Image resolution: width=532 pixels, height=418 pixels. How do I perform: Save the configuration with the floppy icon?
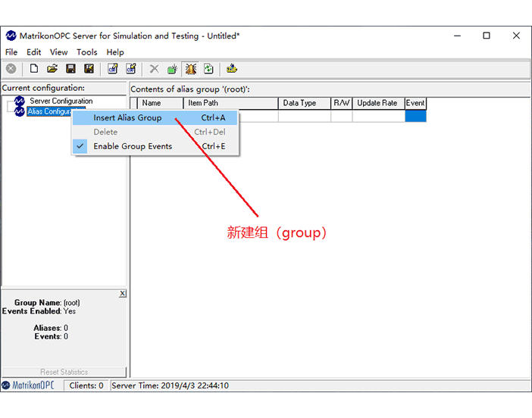point(70,69)
